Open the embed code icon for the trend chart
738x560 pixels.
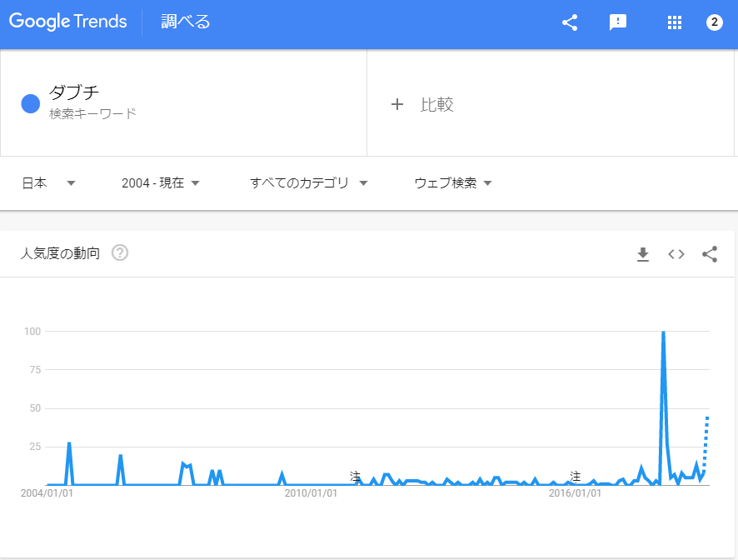[x=676, y=254]
